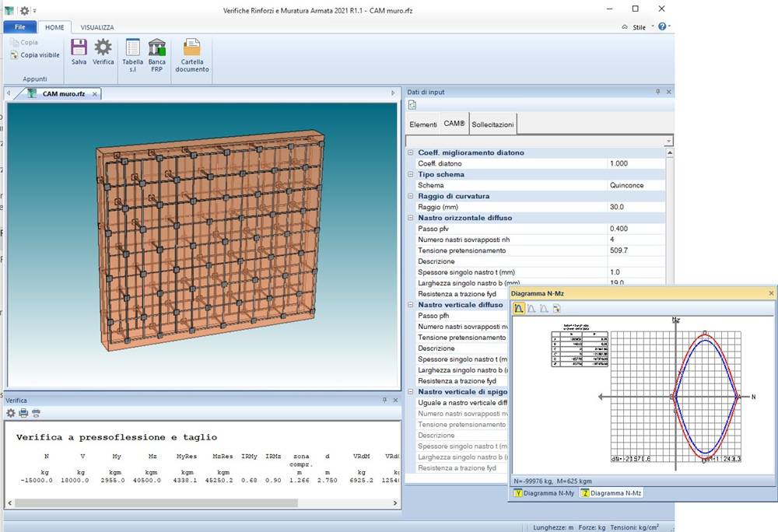Image resolution: width=778 pixels, height=532 pixels.
Task: Open the File menu
Action: click(x=20, y=27)
